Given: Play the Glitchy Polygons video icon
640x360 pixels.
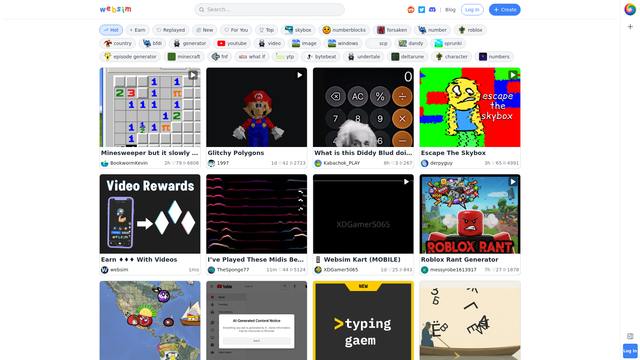Looking at the screenshot, I should coord(300,75).
